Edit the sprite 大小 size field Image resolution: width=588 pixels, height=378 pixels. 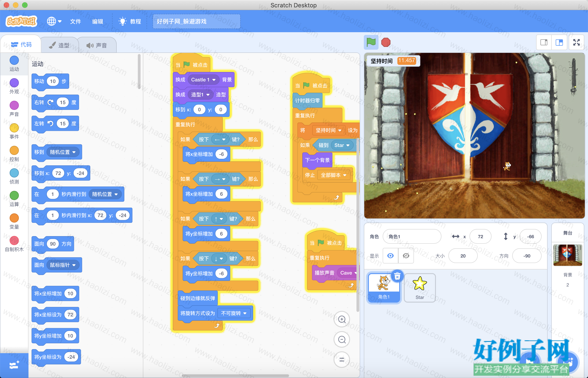(463, 256)
